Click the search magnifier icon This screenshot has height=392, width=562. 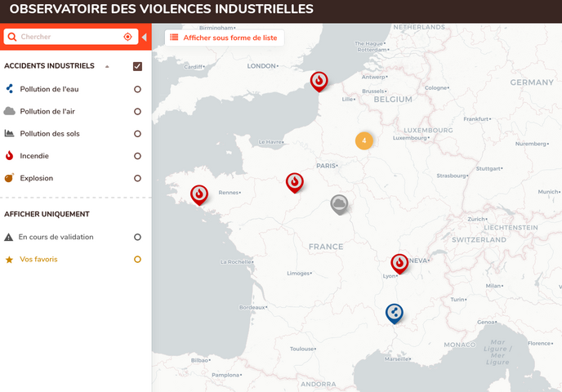11,37
